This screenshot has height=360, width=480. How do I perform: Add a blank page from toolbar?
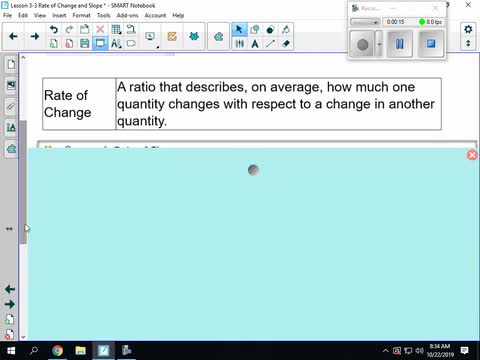click(54, 43)
